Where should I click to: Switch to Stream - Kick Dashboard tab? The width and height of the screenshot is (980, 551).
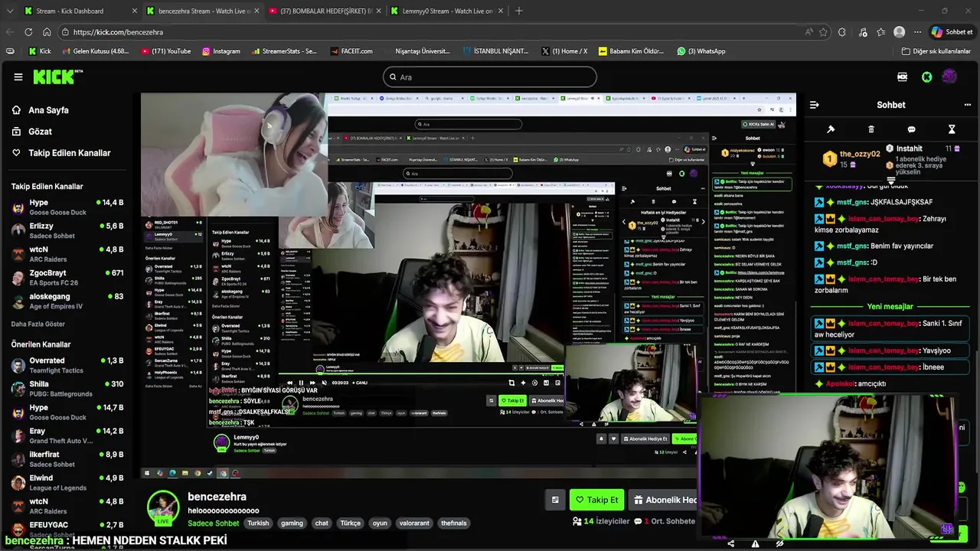pyautogui.click(x=80, y=11)
